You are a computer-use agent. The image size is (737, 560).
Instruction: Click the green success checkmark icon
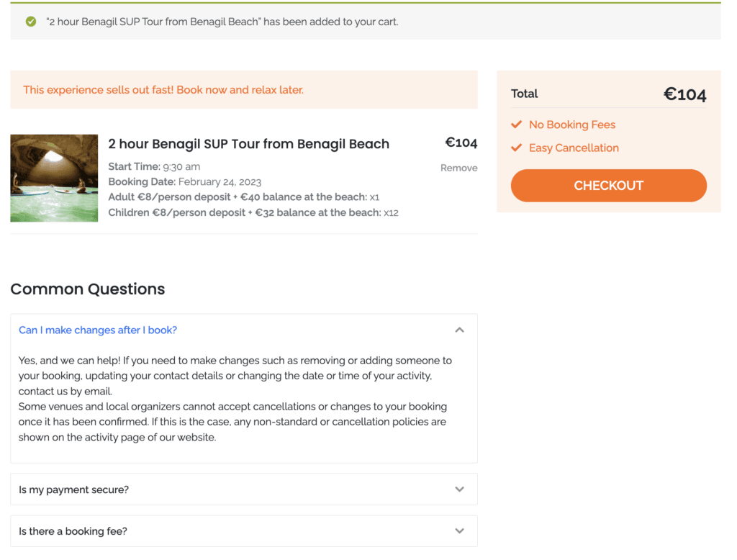[x=31, y=22]
